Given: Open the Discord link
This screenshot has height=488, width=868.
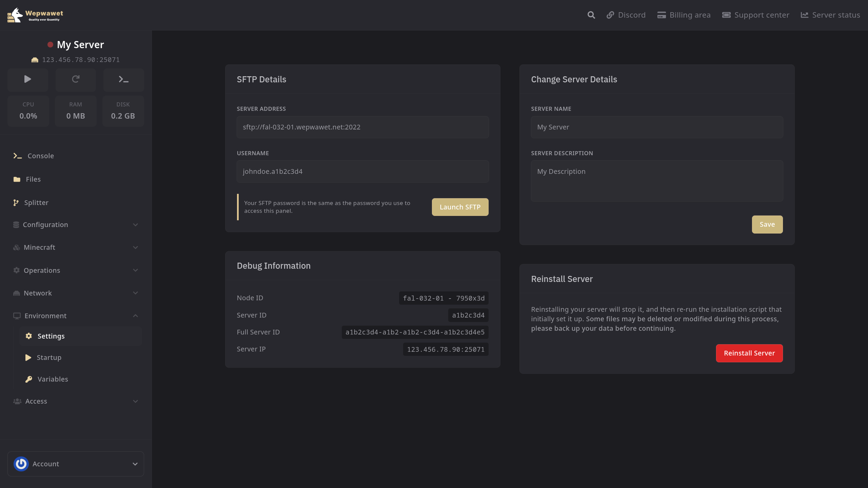Looking at the screenshot, I should click(x=626, y=15).
